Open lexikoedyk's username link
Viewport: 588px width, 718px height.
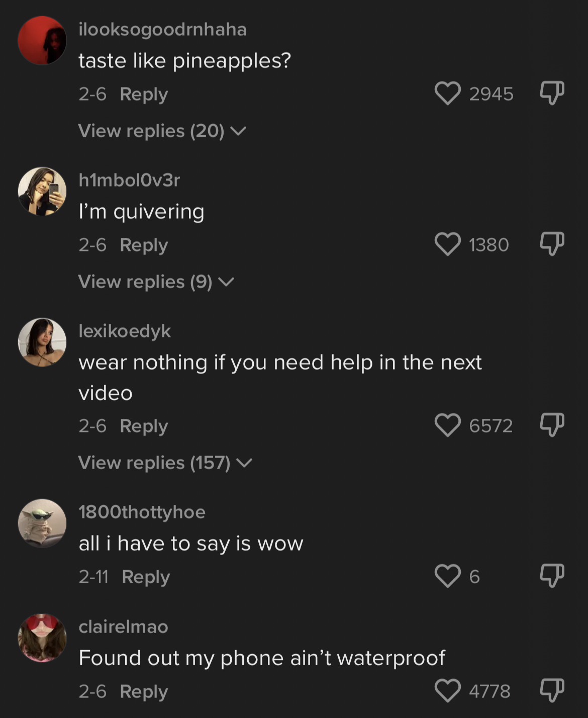point(125,331)
